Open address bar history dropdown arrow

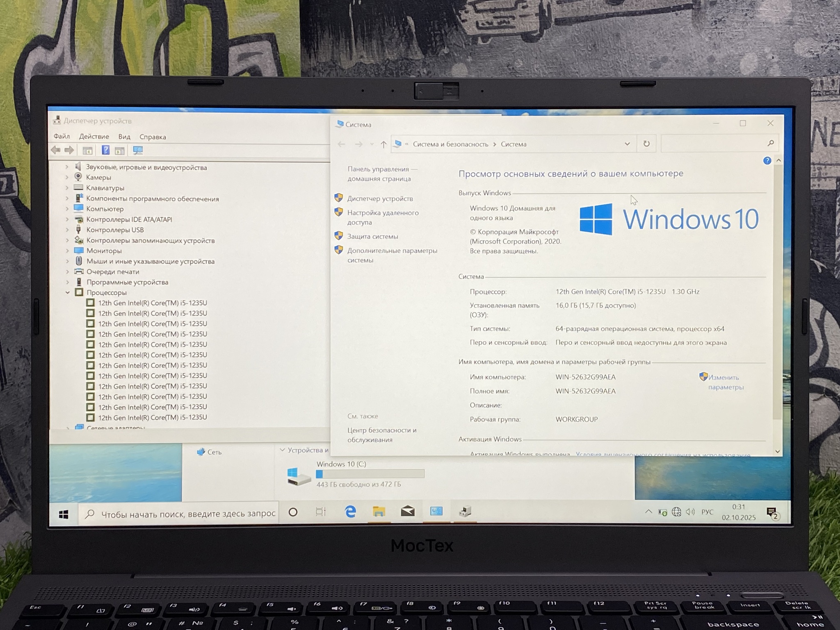(627, 144)
